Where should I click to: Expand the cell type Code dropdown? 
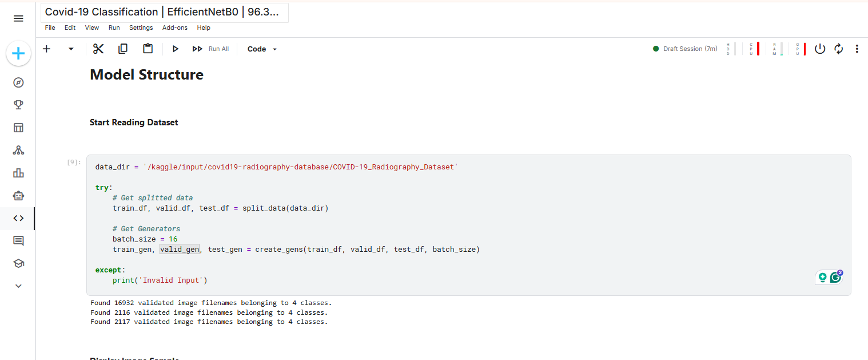coord(261,49)
